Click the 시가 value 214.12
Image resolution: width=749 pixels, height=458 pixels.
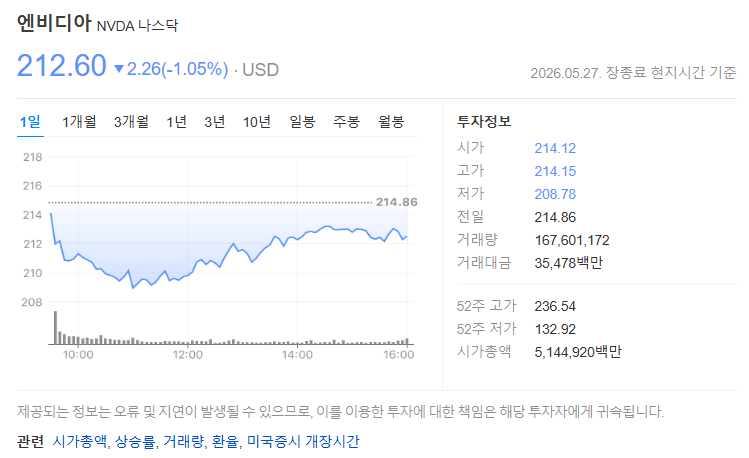pos(555,148)
